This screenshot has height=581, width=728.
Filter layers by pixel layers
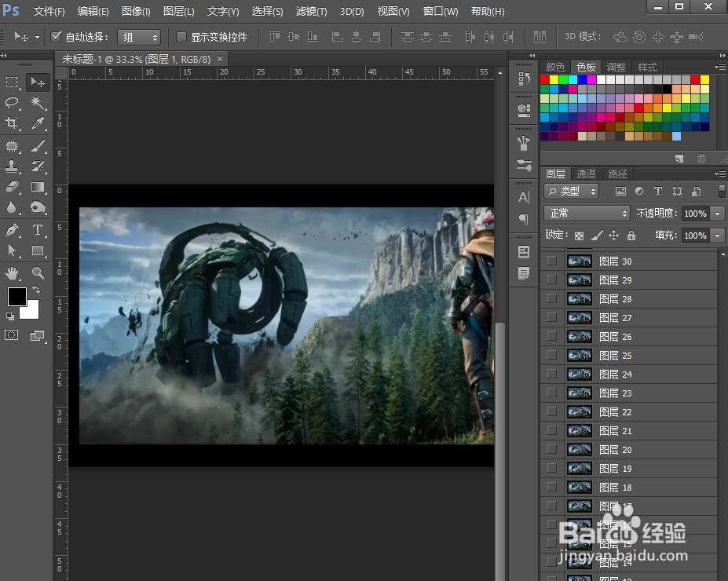[620, 191]
